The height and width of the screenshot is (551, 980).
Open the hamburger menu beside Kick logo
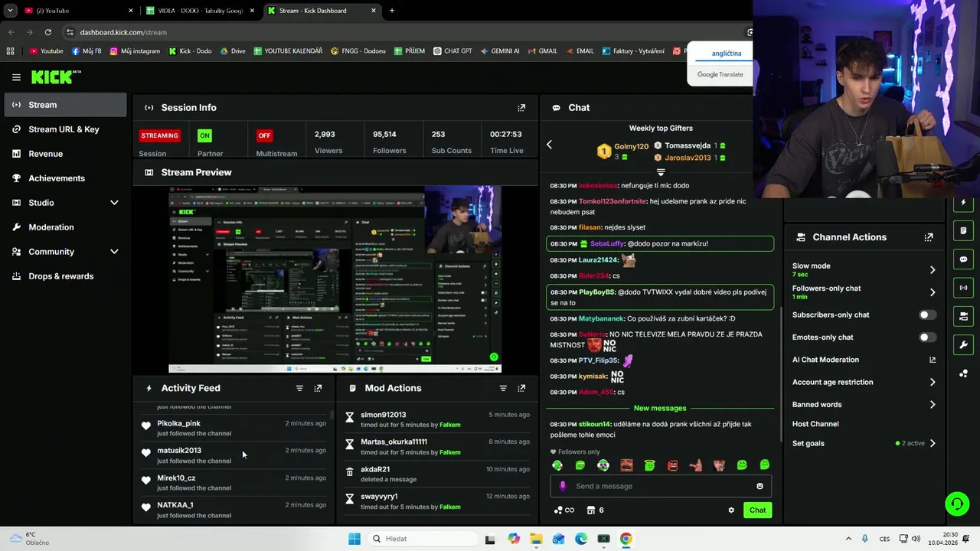(x=16, y=77)
